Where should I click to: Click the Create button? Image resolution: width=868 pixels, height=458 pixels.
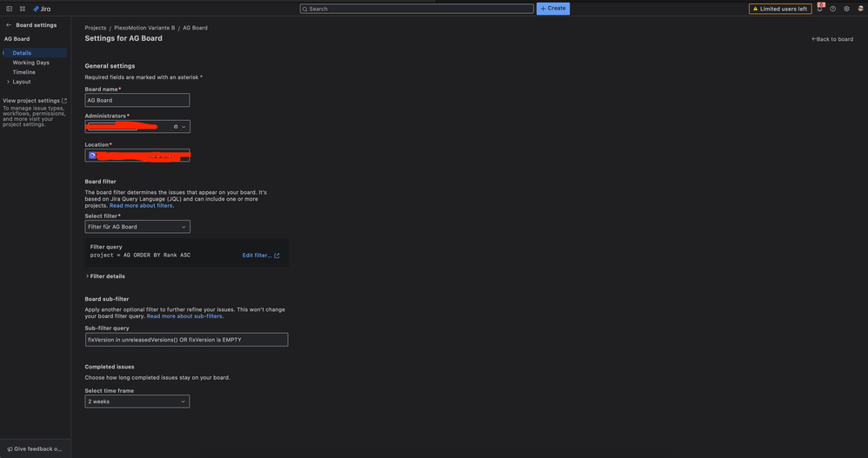tap(553, 9)
